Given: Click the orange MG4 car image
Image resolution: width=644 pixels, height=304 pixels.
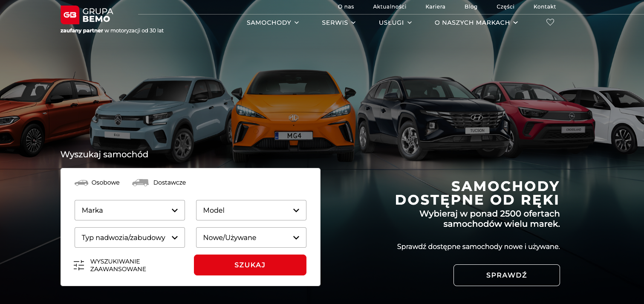Looking at the screenshot, I should click(x=293, y=115).
